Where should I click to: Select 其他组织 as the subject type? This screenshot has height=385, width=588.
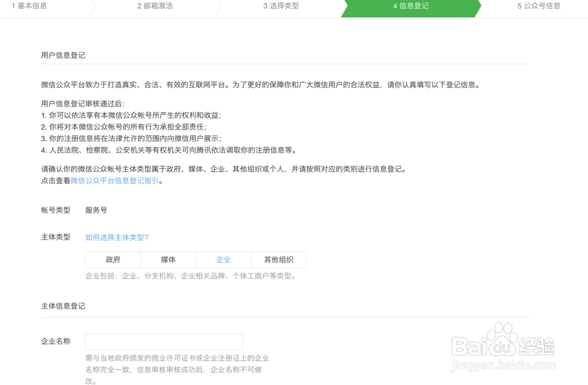(279, 260)
